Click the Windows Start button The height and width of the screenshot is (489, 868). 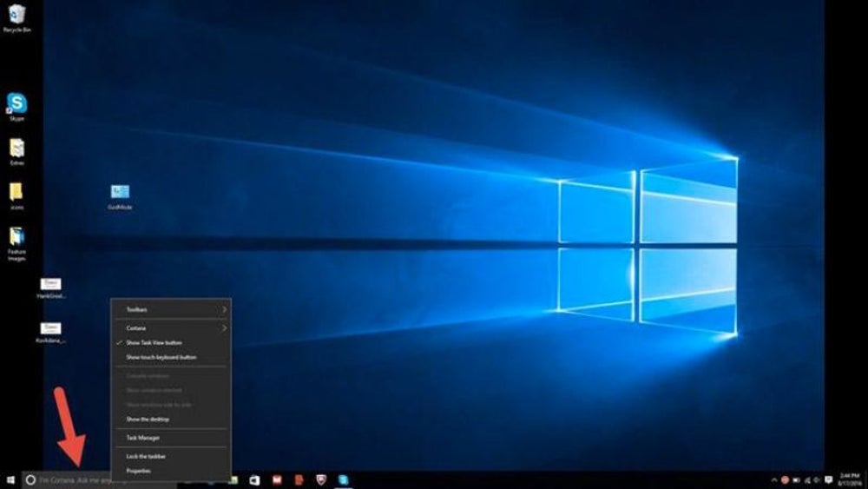coord(10,479)
